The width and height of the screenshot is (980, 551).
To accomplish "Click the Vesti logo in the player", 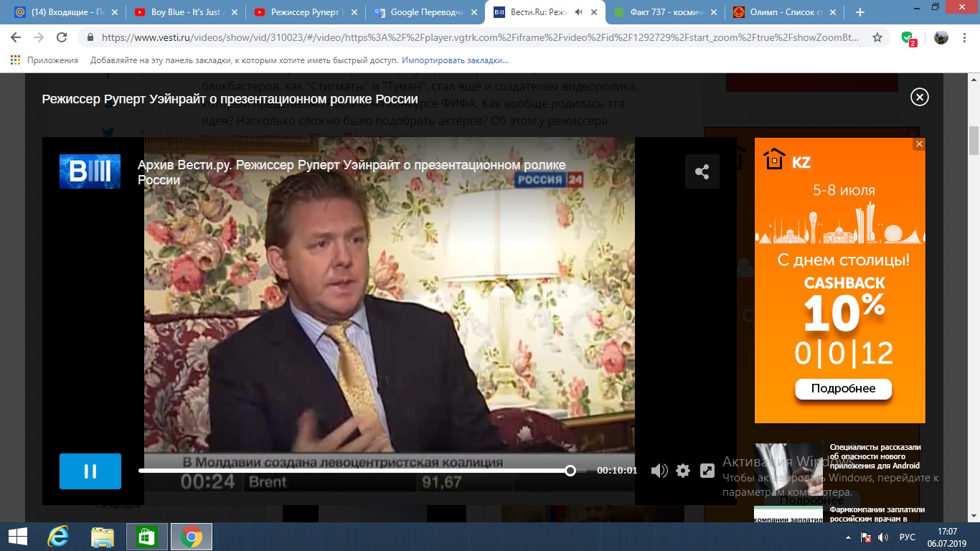I will tap(90, 171).
